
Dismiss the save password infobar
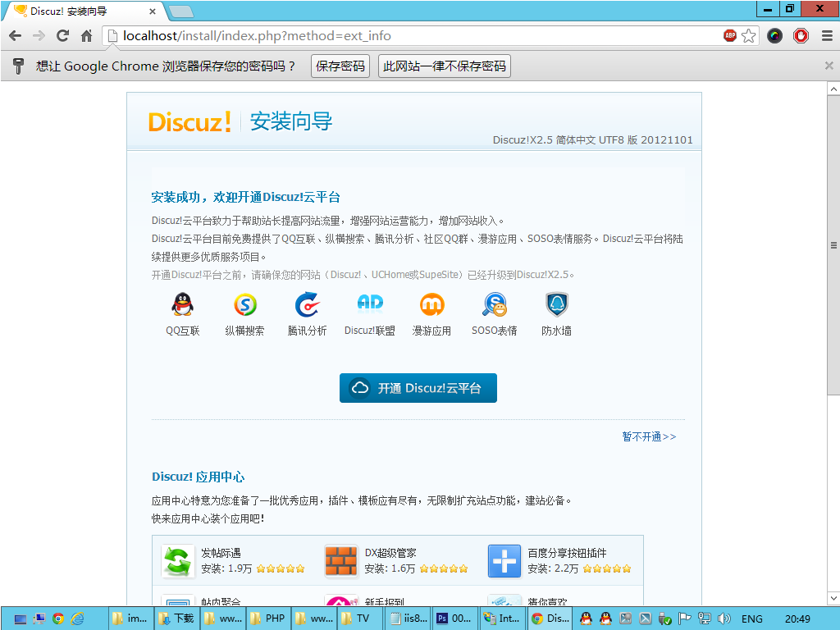pos(829,66)
